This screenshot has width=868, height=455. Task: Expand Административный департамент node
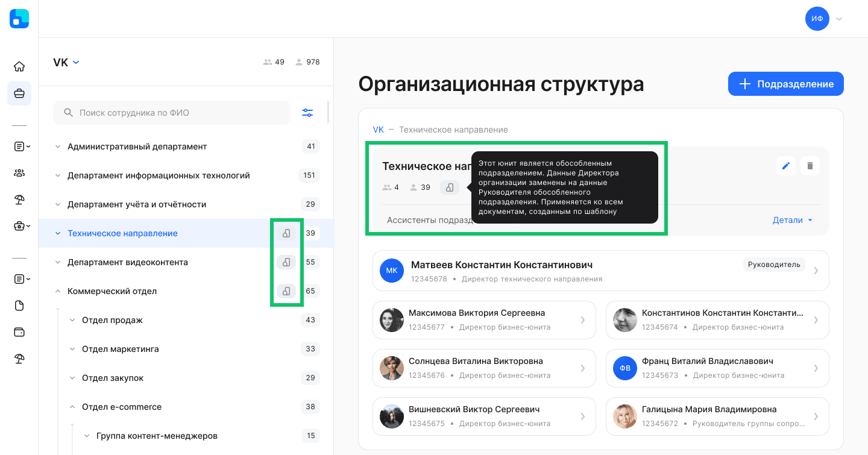click(58, 146)
